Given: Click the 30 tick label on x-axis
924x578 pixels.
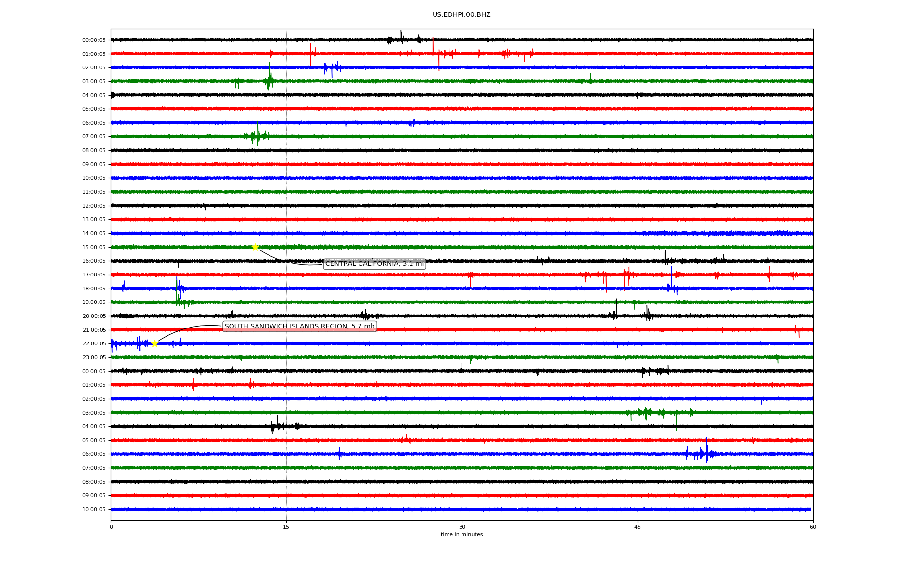Looking at the screenshot, I should (462, 527).
